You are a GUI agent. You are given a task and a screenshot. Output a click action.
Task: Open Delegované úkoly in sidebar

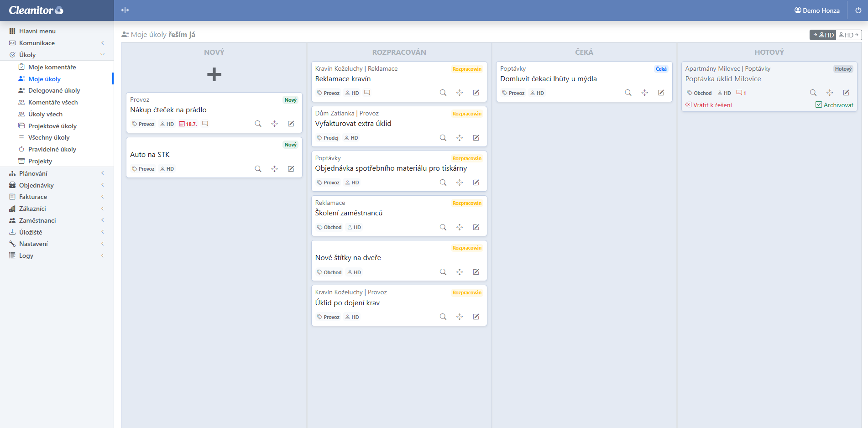[54, 90]
